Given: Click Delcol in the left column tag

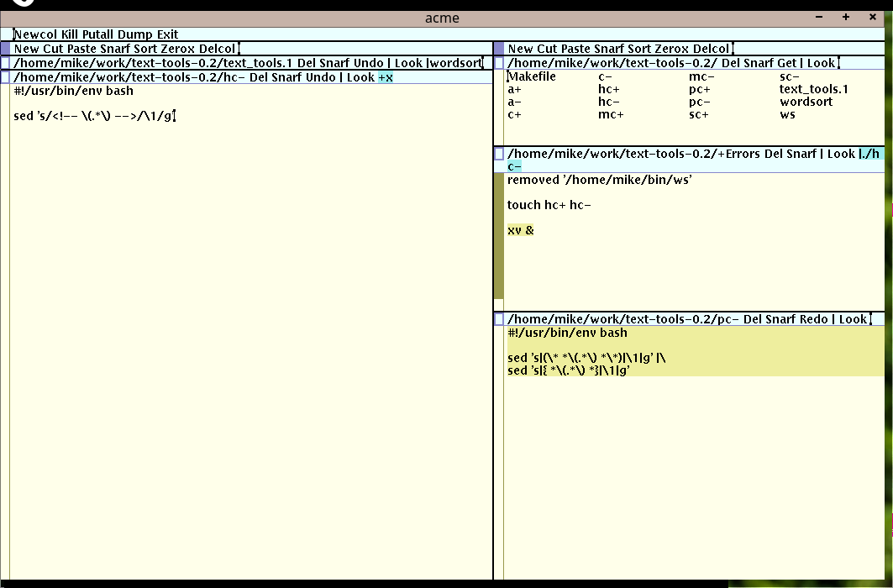Looking at the screenshot, I should [x=217, y=49].
